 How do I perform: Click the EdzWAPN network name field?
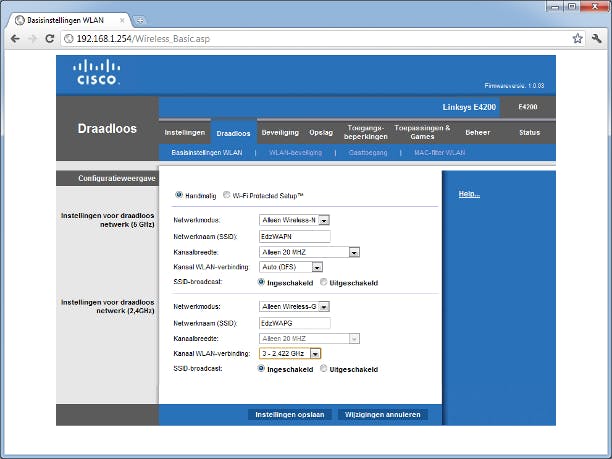(x=295, y=237)
